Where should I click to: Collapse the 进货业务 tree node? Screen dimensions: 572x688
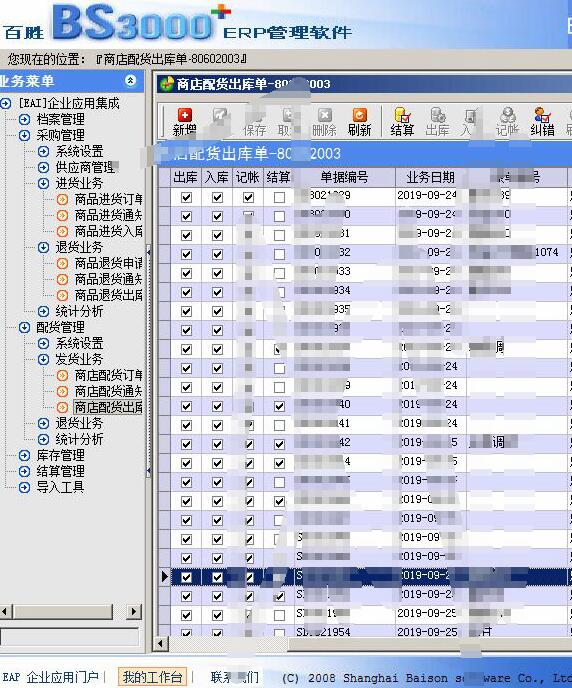[43, 183]
